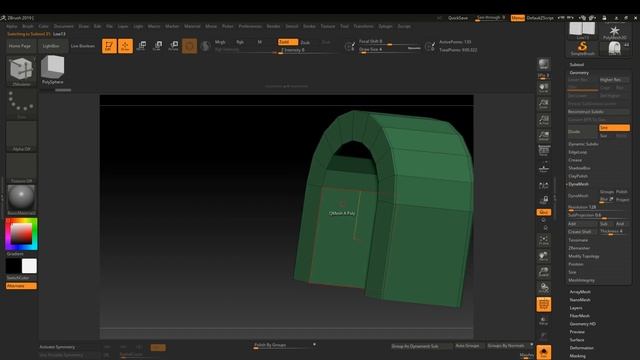
Task: Open the ZModeler brush thumbnail
Action: 21,71
